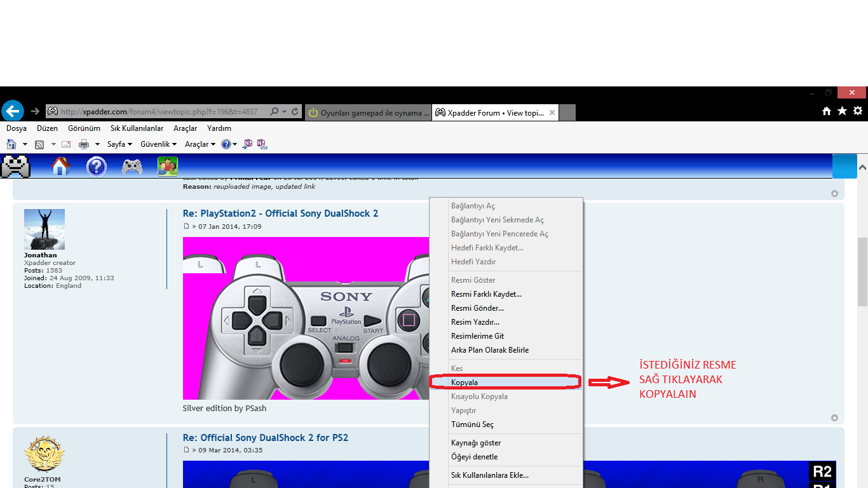The height and width of the screenshot is (488, 868).
Task: Choose Sık Kullanılanlara Ekle... in context menu
Action: coord(506,475)
